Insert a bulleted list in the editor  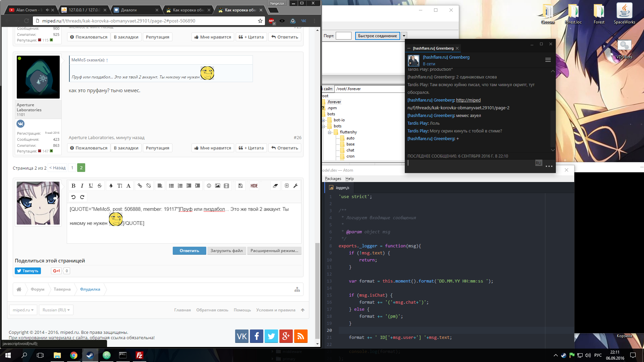coord(171,186)
